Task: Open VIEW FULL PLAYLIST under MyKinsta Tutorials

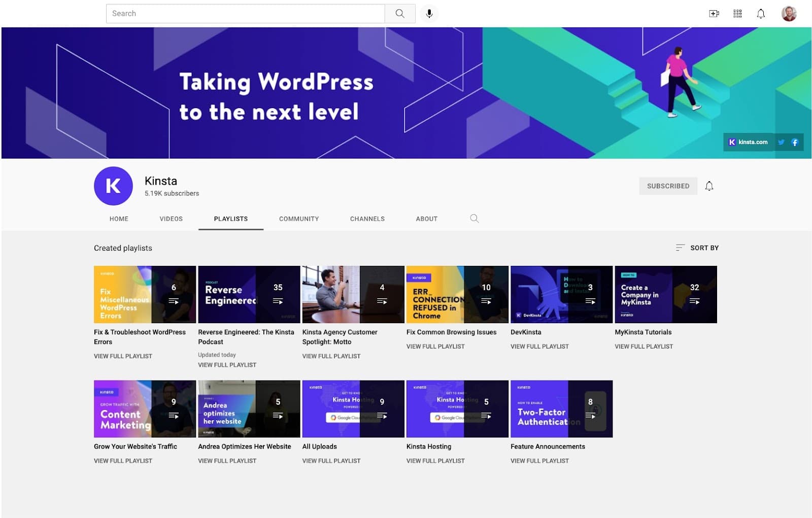Action: click(644, 346)
